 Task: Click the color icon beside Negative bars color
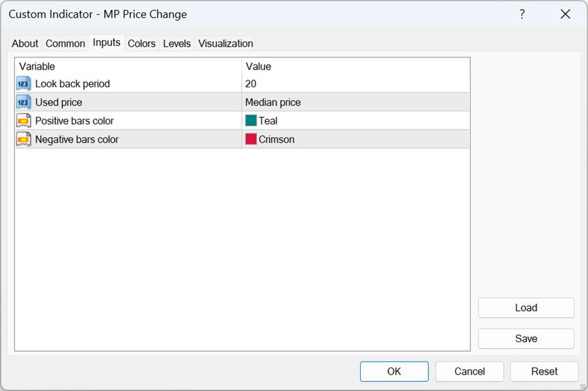click(23, 139)
